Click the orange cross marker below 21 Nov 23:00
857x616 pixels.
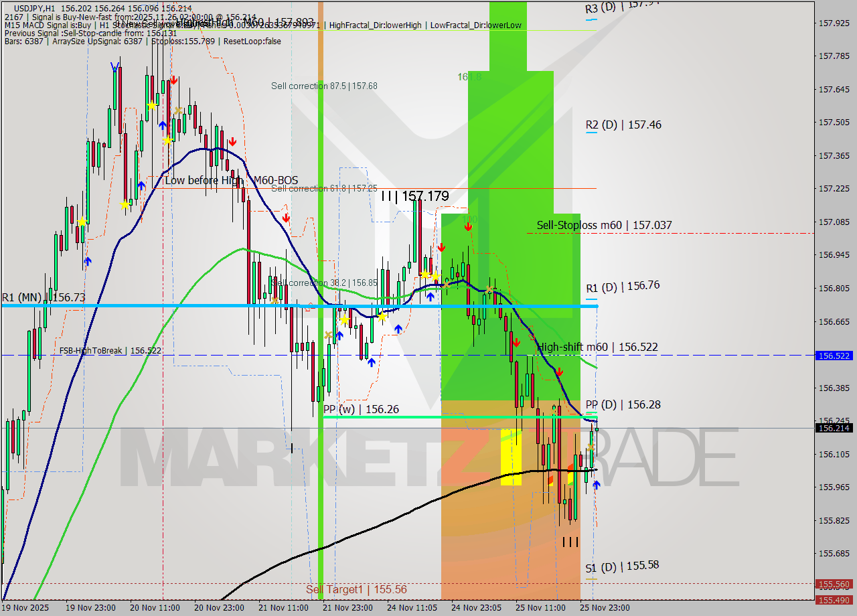(x=329, y=335)
